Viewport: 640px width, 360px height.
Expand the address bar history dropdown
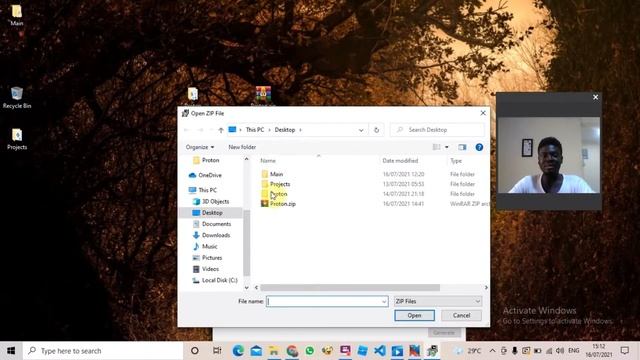pos(361,130)
